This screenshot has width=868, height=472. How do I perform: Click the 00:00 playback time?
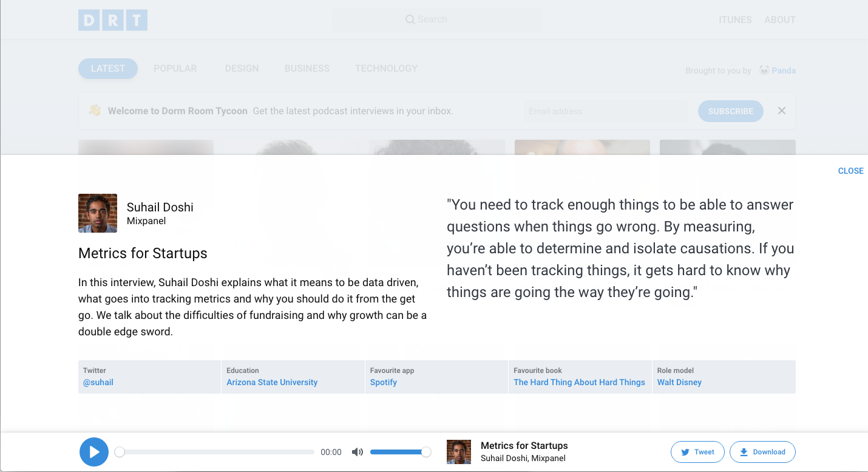[x=331, y=452]
